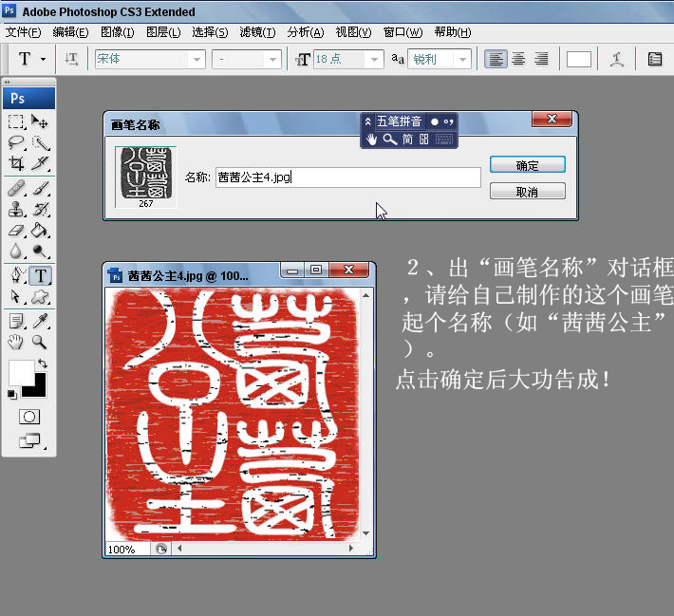The image size is (674, 616).
Task: Click 取消 in brush name dialog
Action: (528, 192)
